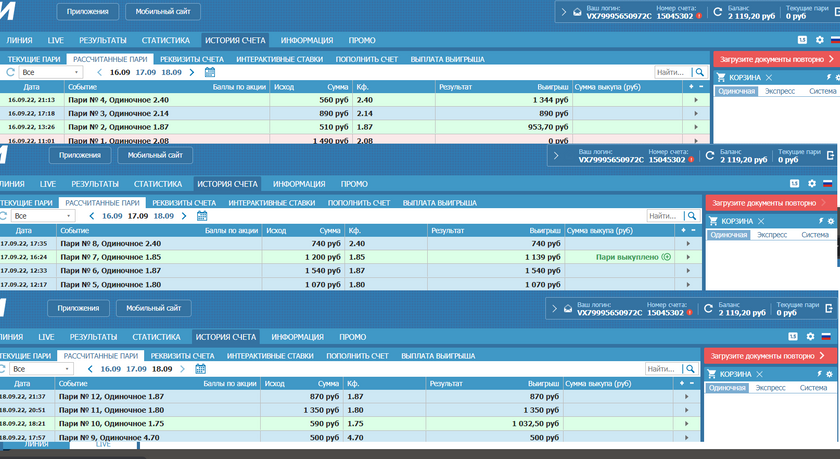Select the Система tab in the bottom screenshot's Корзина
This screenshot has height=459, width=840.
813,388
